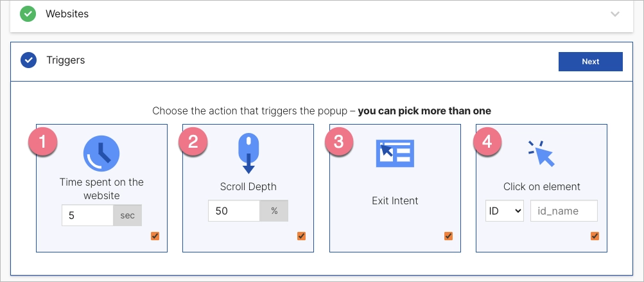Click the id_name text field
The width and height of the screenshot is (644, 282).
tap(564, 211)
